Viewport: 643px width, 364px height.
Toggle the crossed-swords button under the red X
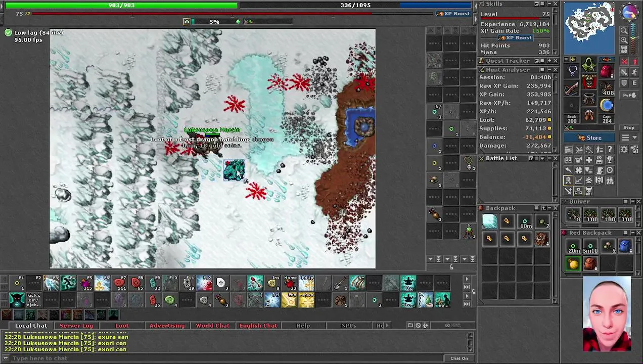pyautogui.click(x=624, y=72)
